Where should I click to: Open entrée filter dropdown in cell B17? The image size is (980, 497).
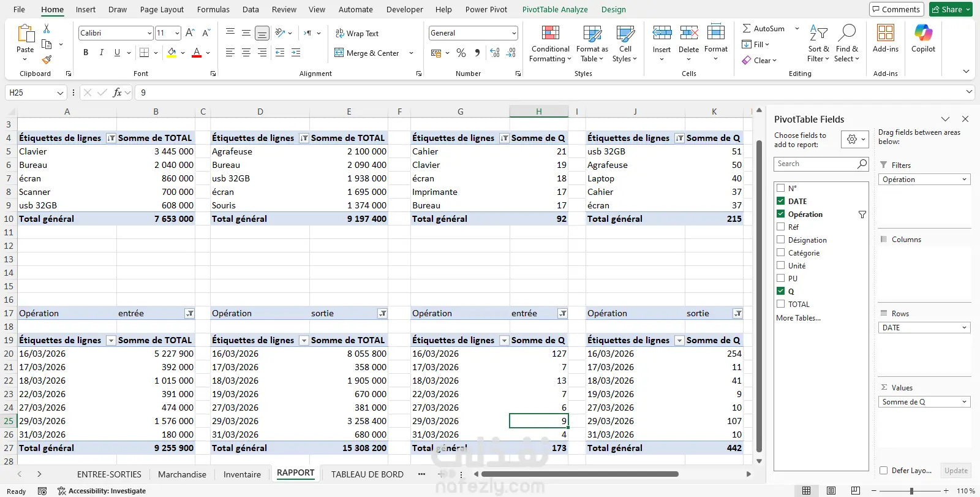point(190,313)
